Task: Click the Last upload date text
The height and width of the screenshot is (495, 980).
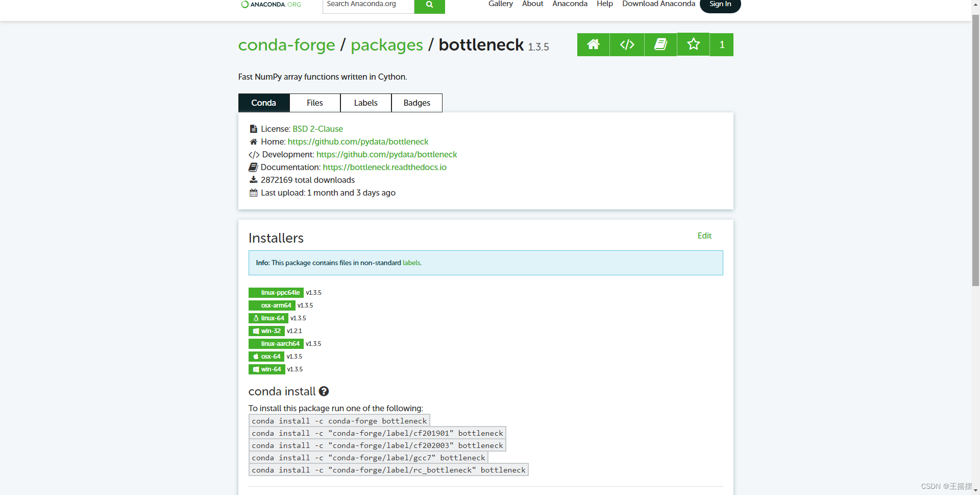Action: 328,193
